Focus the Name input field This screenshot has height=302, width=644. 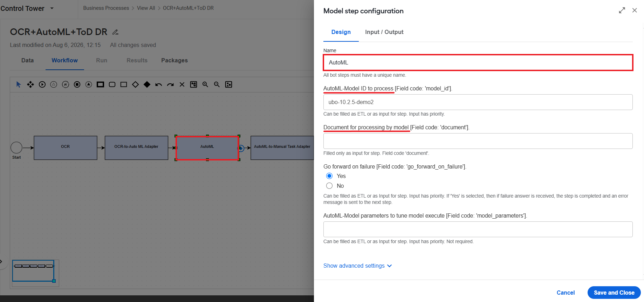click(x=478, y=62)
